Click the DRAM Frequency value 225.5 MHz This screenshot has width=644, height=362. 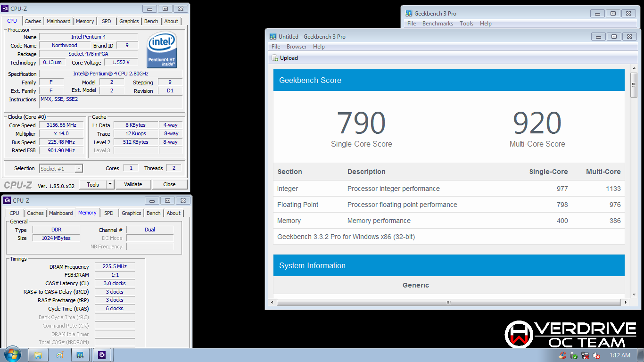115,267
